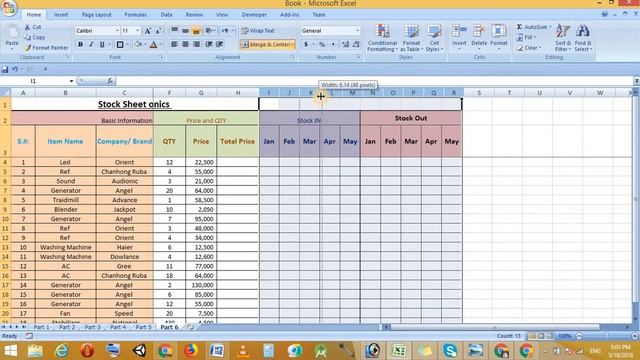Open the Data ribbon tab
Screen dimensions: 640x360
(167, 15)
